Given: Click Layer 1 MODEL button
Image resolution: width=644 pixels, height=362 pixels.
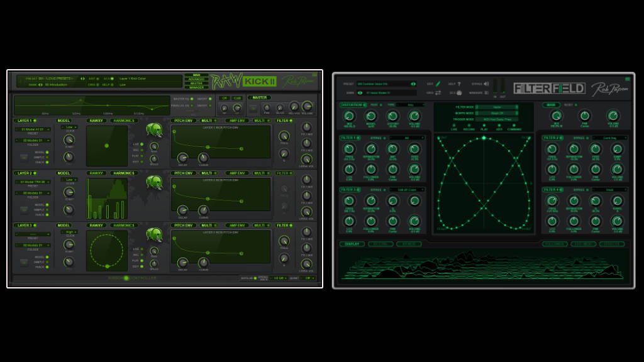Looking at the screenshot, I should coord(64,121).
